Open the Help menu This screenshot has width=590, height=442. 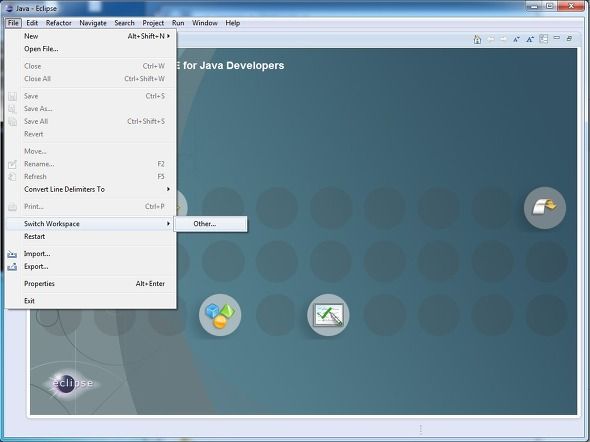coord(233,23)
